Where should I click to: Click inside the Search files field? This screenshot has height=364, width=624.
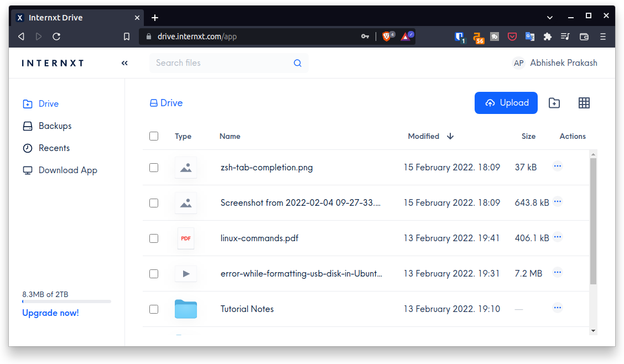coord(221,63)
